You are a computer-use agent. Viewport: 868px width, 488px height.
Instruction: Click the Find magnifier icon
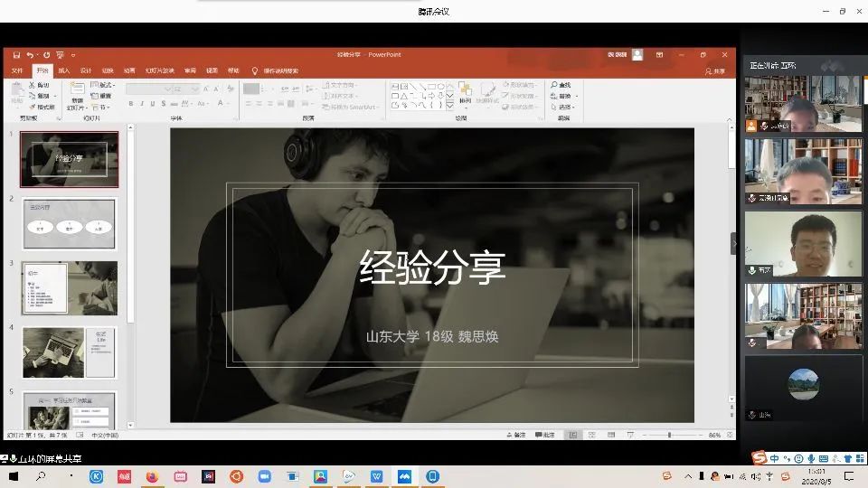tap(554, 85)
